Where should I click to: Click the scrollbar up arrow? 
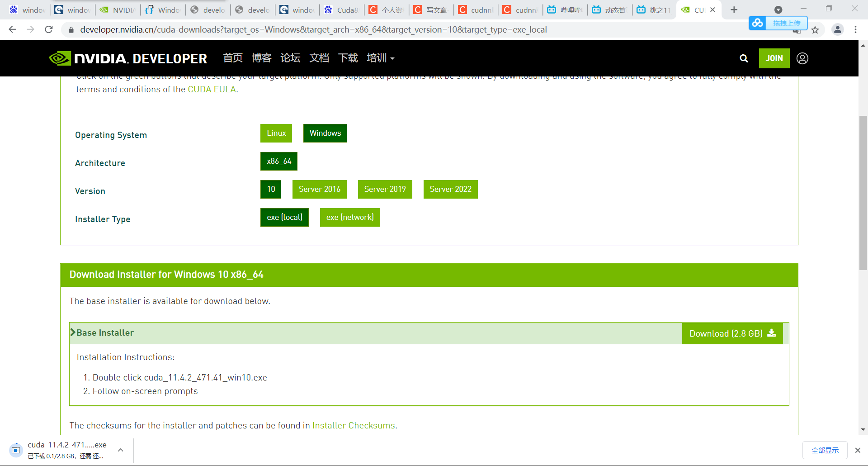pyautogui.click(x=863, y=45)
